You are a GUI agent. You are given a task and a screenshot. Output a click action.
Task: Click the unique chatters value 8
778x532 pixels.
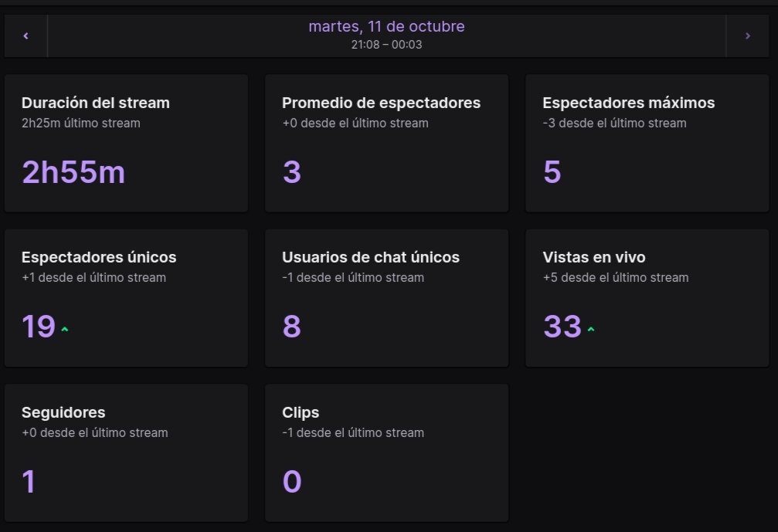tap(292, 327)
